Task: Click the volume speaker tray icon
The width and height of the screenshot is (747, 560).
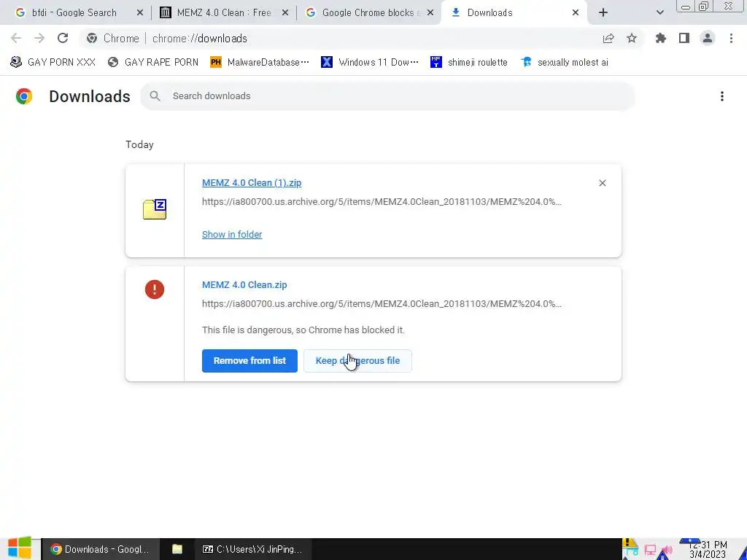Action: point(667,550)
